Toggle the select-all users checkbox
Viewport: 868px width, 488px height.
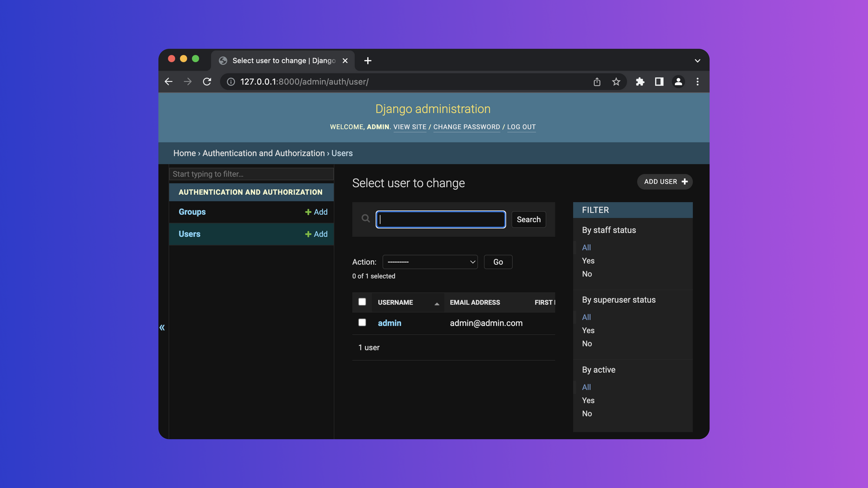[362, 302]
